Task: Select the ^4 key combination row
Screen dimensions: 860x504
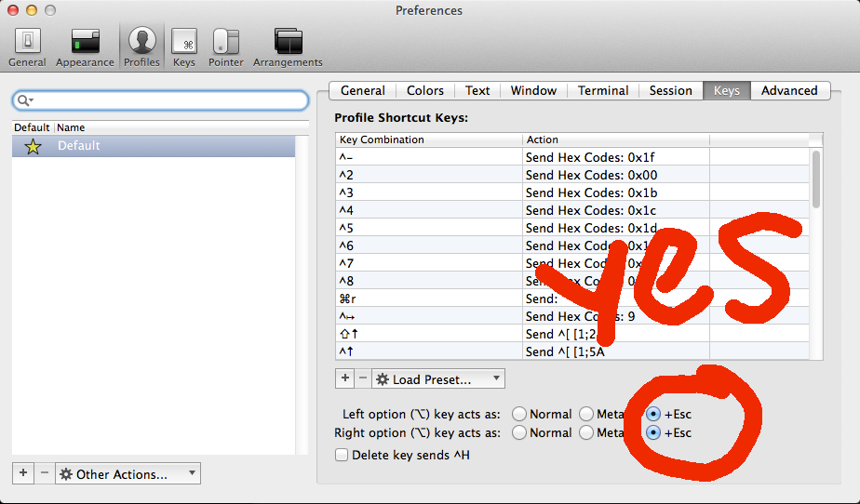Action: (572, 210)
